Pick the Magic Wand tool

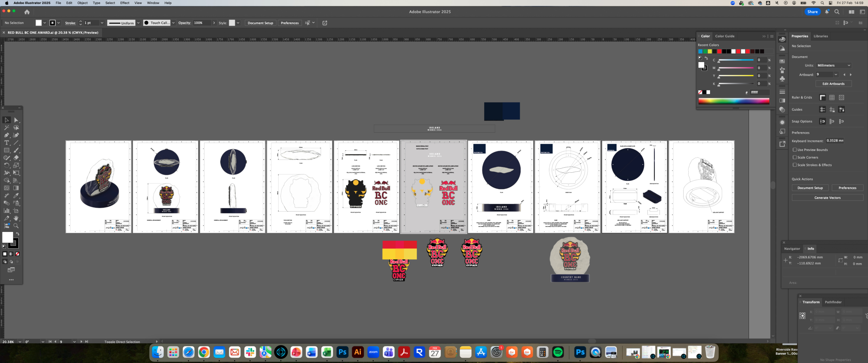[x=6, y=128]
